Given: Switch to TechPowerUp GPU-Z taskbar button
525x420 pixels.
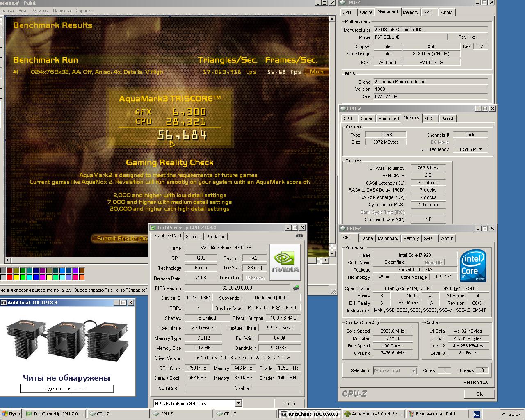Looking at the screenshot, I should point(55,414).
